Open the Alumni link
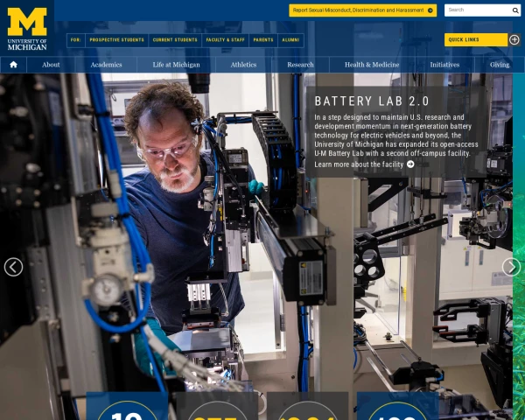The height and width of the screenshot is (420, 525). pyautogui.click(x=290, y=40)
